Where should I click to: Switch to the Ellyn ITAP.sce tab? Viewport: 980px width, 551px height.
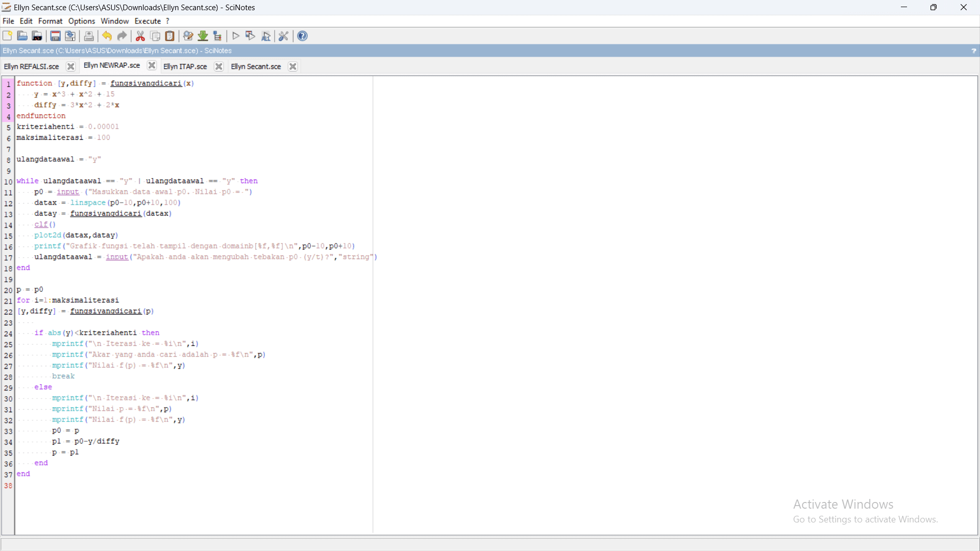pos(185,67)
